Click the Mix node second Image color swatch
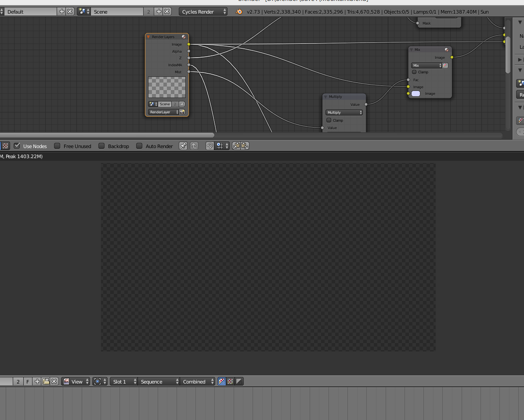The image size is (524, 420). tap(416, 94)
